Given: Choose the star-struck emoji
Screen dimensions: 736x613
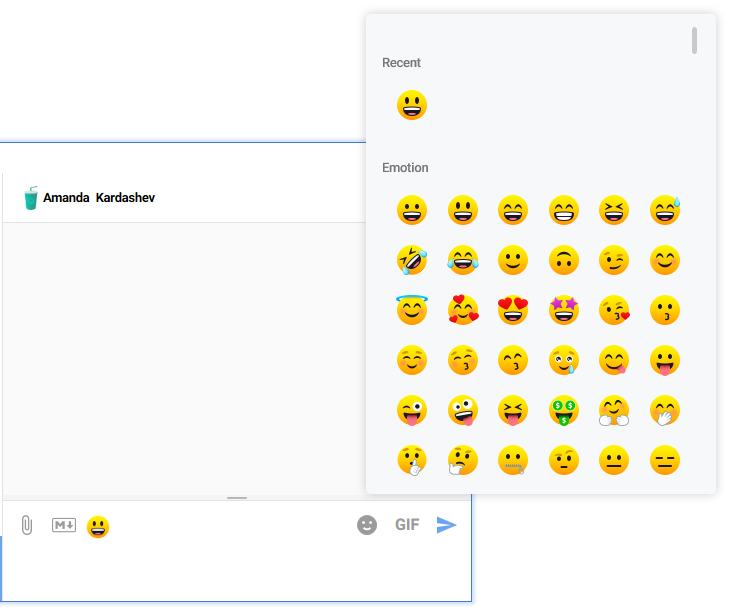Looking at the screenshot, I should [564, 310].
